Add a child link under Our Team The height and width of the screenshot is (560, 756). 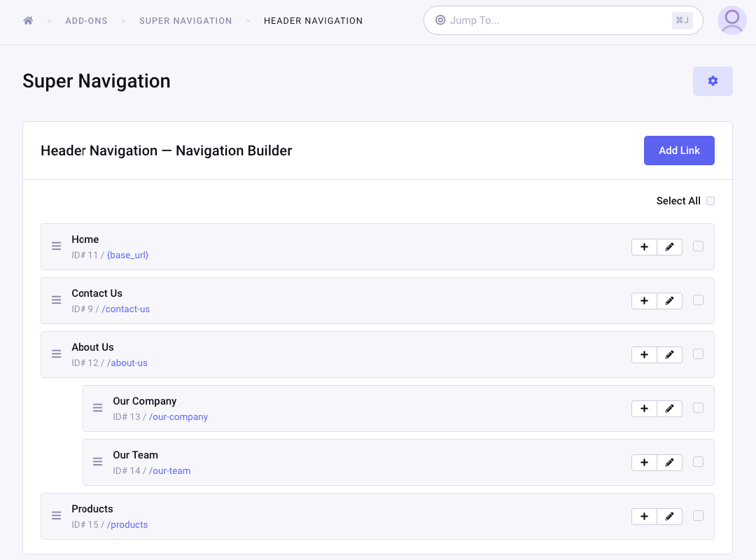pyautogui.click(x=644, y=463)
